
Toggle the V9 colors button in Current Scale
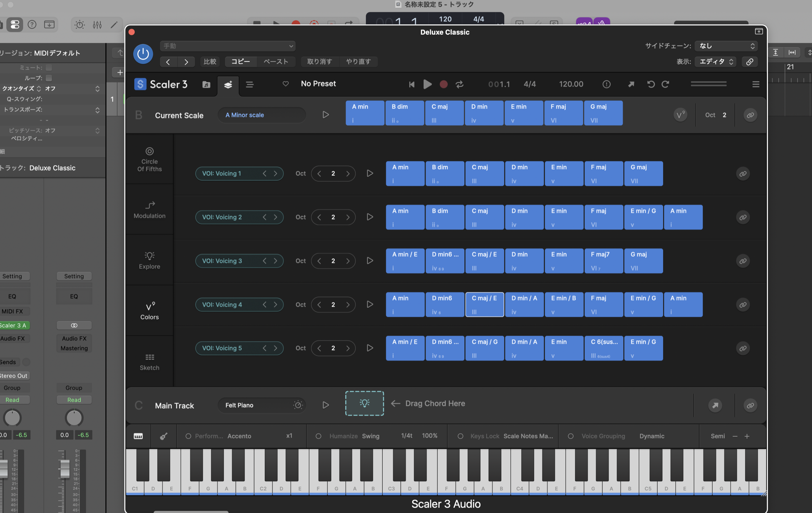[x=680, y=115]
